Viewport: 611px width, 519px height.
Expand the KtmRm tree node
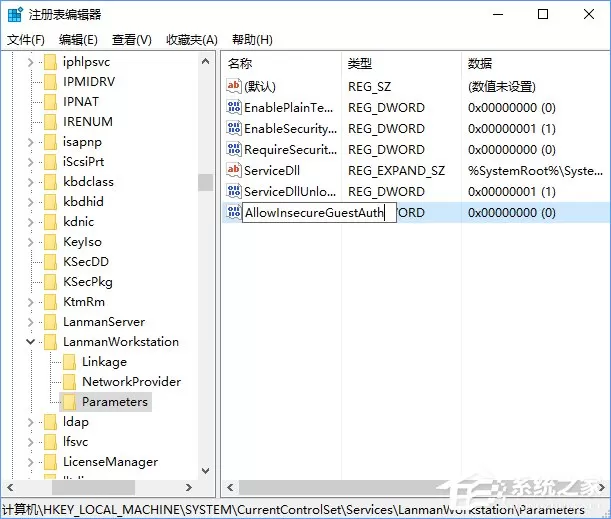point(30,302)
